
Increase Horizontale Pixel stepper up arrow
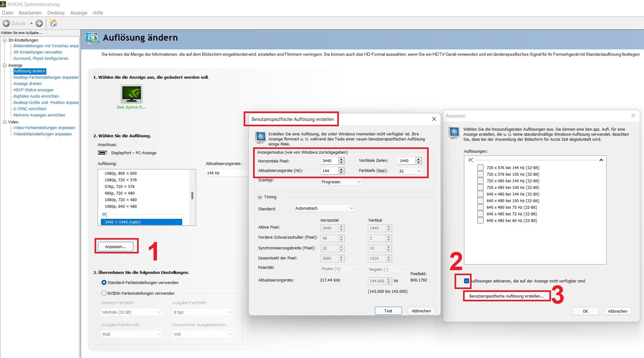point(341,159)
